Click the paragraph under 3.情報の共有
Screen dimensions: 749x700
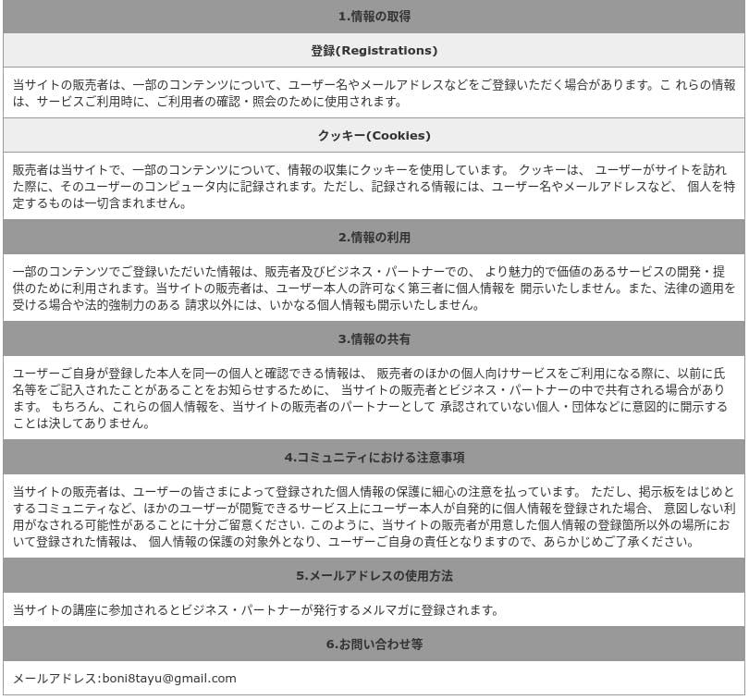(374, 399)
